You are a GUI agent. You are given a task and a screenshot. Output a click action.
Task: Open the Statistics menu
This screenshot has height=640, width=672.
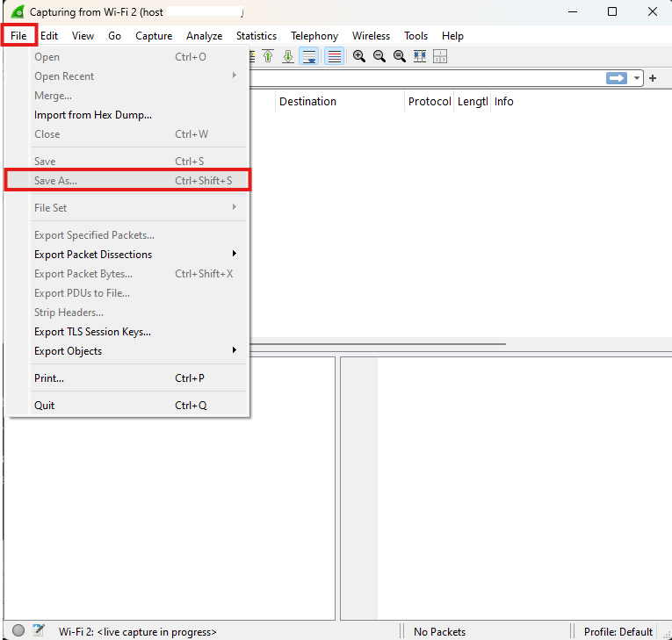tap(257, 35)
